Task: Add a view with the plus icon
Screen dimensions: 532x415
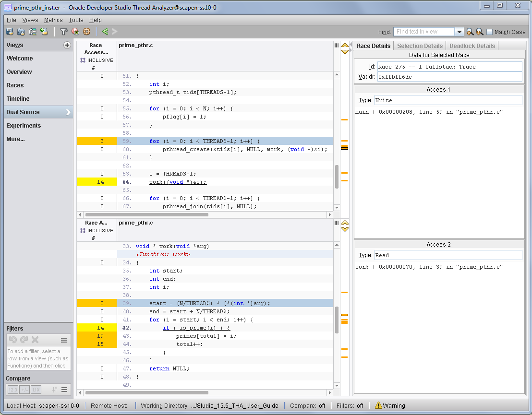Action: pyautogui.click(x=67, y=45)
